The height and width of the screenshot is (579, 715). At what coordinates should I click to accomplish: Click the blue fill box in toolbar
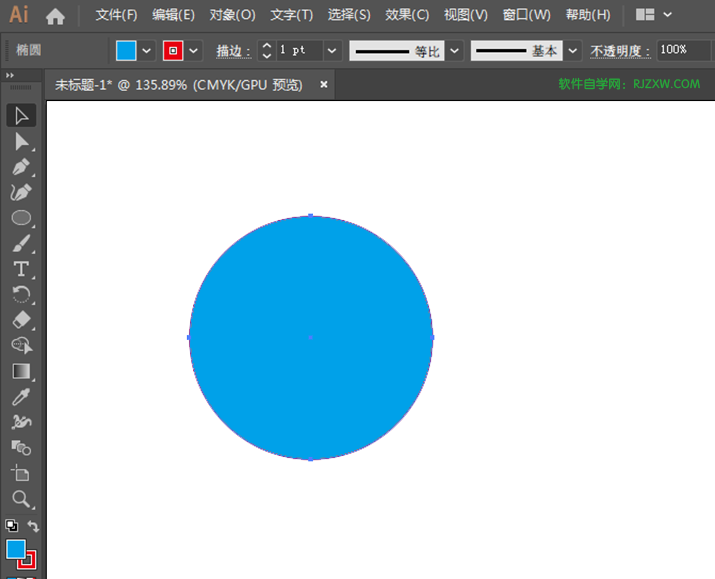[16, 549]
